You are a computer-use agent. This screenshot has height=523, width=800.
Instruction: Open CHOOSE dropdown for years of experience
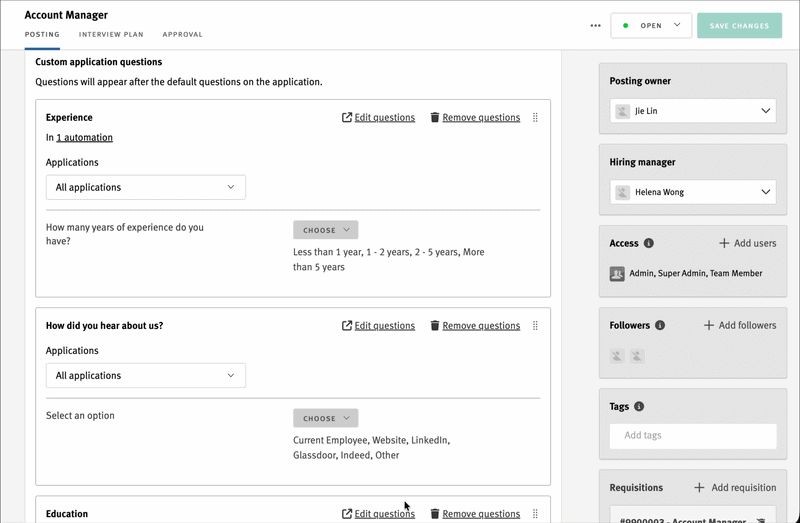(325, 230)
